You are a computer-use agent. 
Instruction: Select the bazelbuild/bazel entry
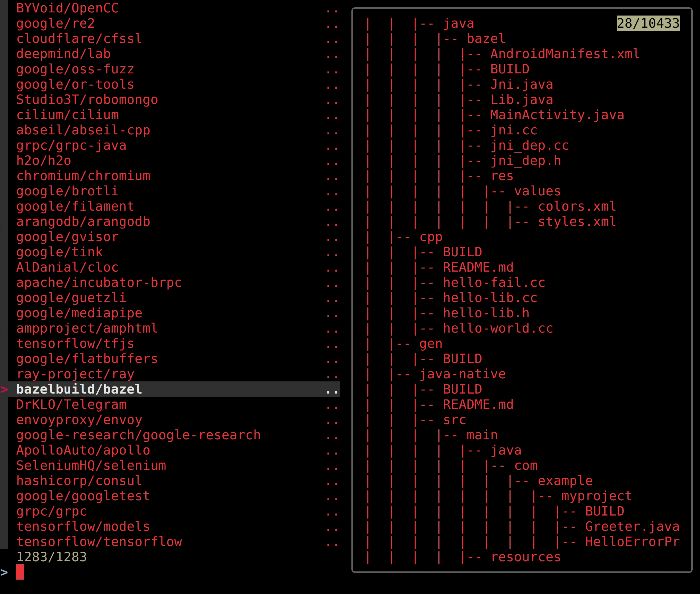coord(79,389)
